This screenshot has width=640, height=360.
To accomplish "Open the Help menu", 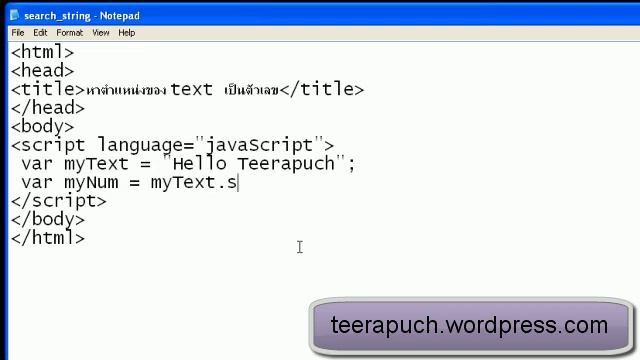I will (127, 33).
